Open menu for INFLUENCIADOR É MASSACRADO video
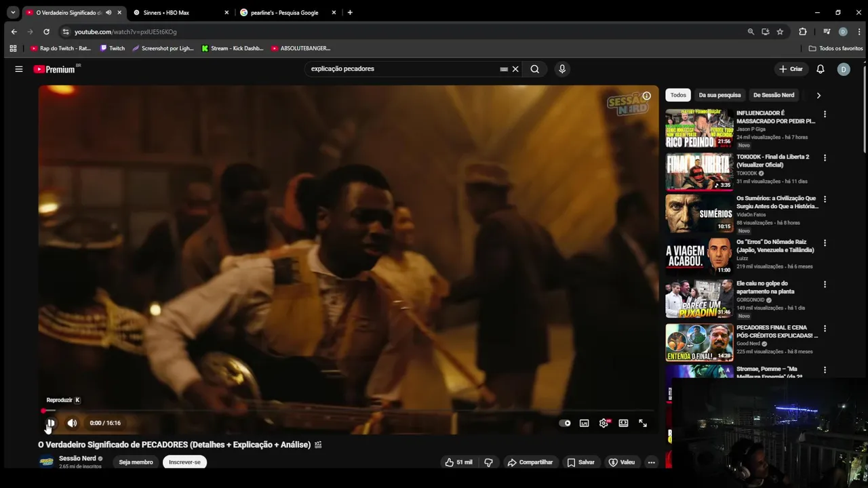Image resolution: width=868 pixels, height=488 pixels. pyautogui.click(x=825, y=115)
